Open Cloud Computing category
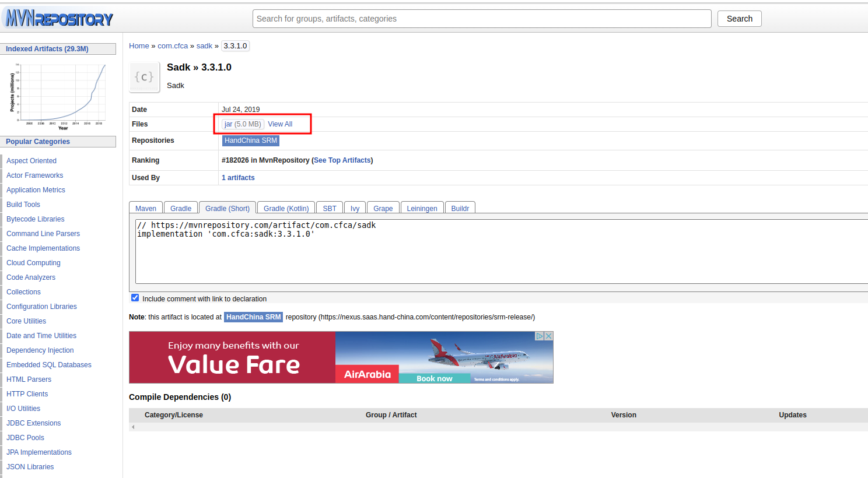 33,263
